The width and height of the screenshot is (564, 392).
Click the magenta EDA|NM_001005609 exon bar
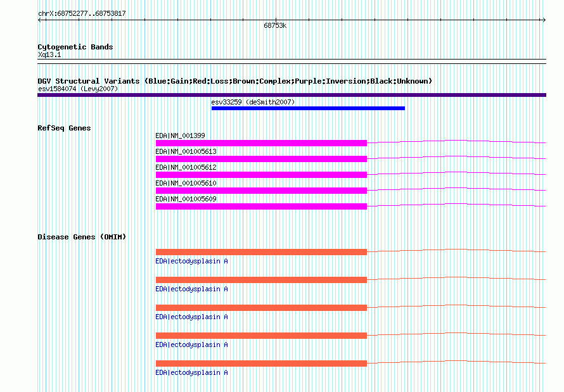(261, 206)
